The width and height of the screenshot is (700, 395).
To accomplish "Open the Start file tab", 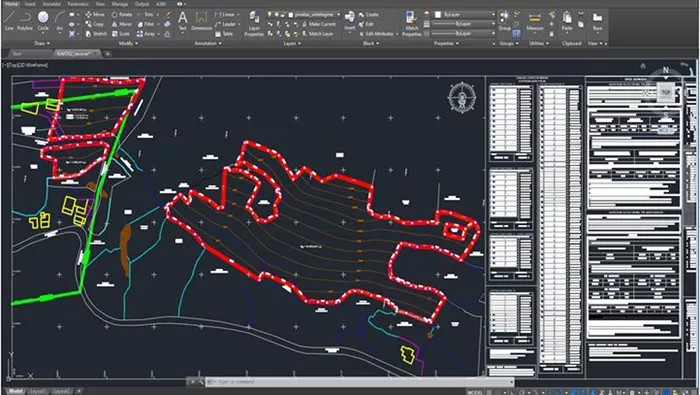I will (x=17, y=54).
